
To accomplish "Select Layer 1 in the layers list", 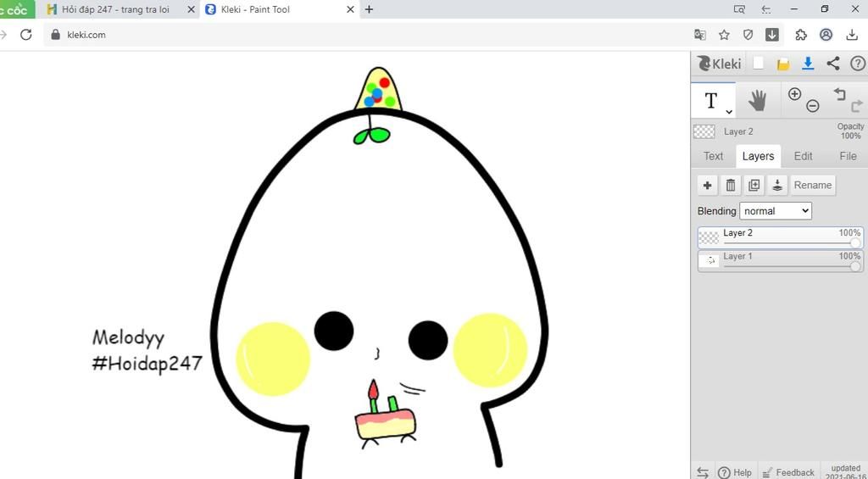I will coord(781,261).
